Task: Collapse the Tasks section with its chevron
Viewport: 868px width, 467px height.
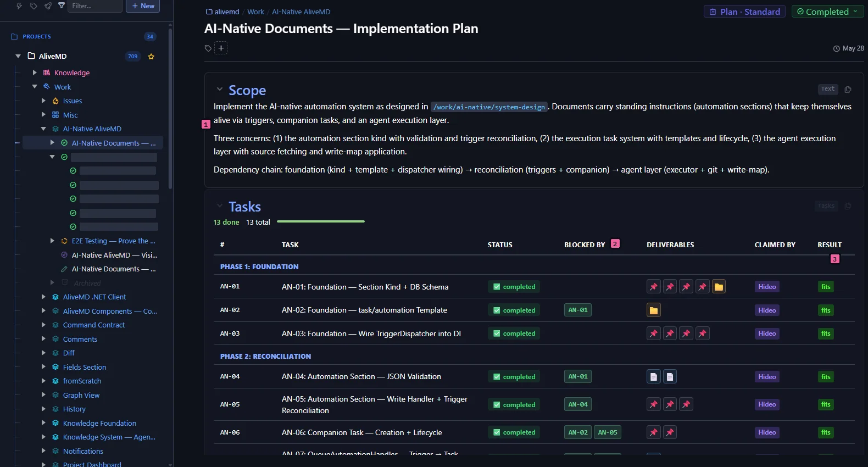Action: click(x=220, y=206)
